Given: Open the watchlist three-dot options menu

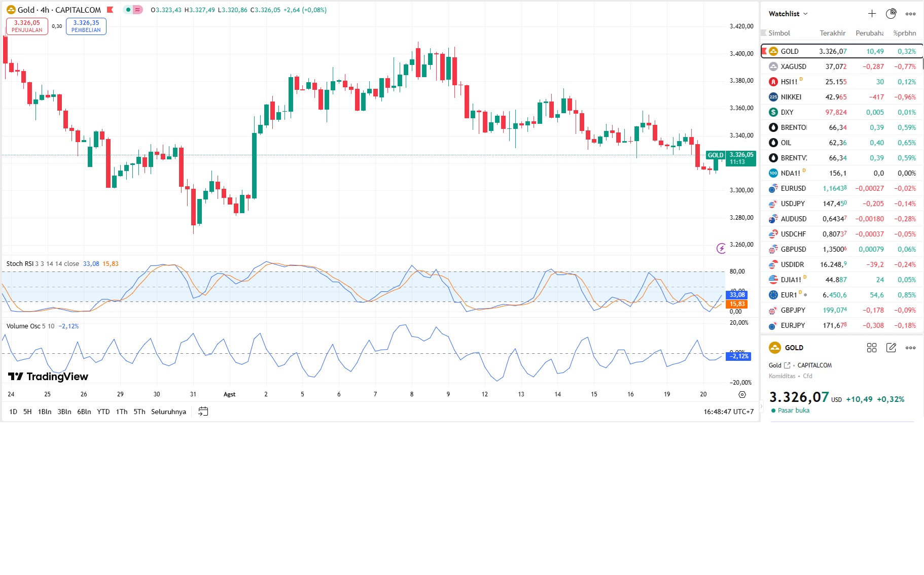Looking at the screenshot, I should [x=911, y=14].
